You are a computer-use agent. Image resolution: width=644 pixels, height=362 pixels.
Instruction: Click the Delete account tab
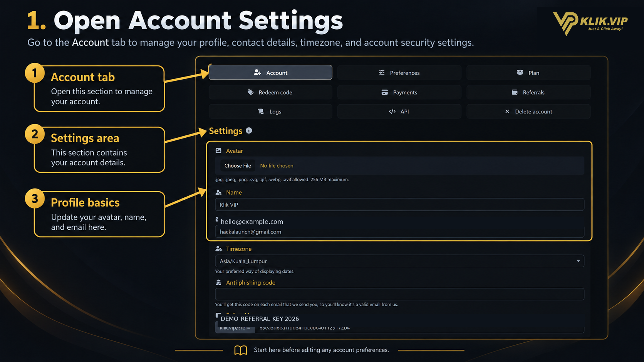click(x=528, y=111)
